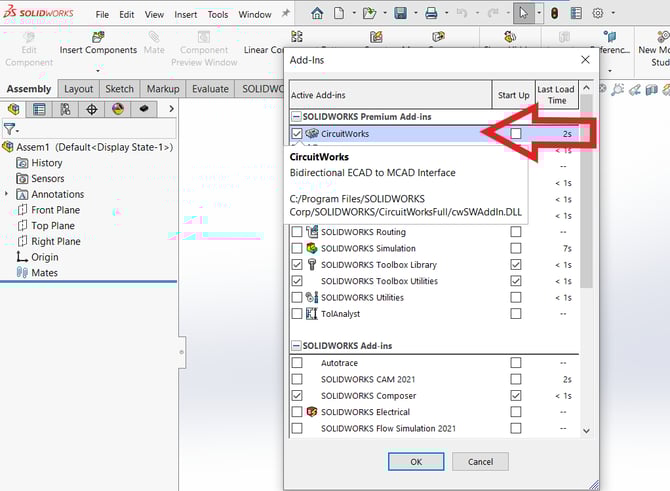The image size is (670, 491).
Task: Open Insert Components dropdown arrow
Action: 98,71
